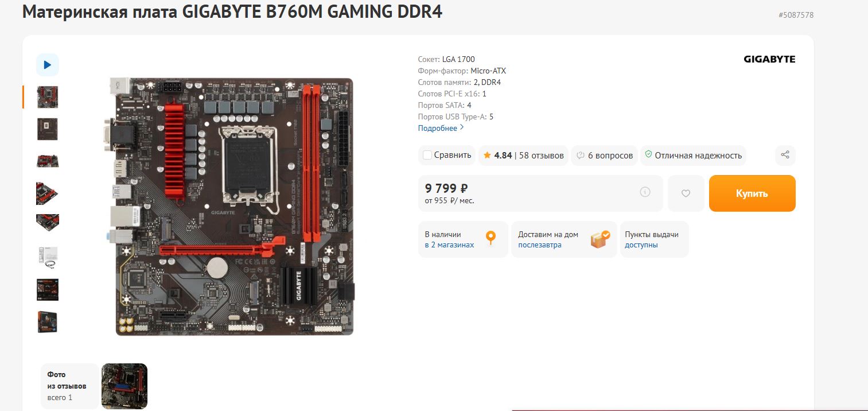Select the second motherboard thumbnail
The image size is (868, 411).
coord(48,129)
